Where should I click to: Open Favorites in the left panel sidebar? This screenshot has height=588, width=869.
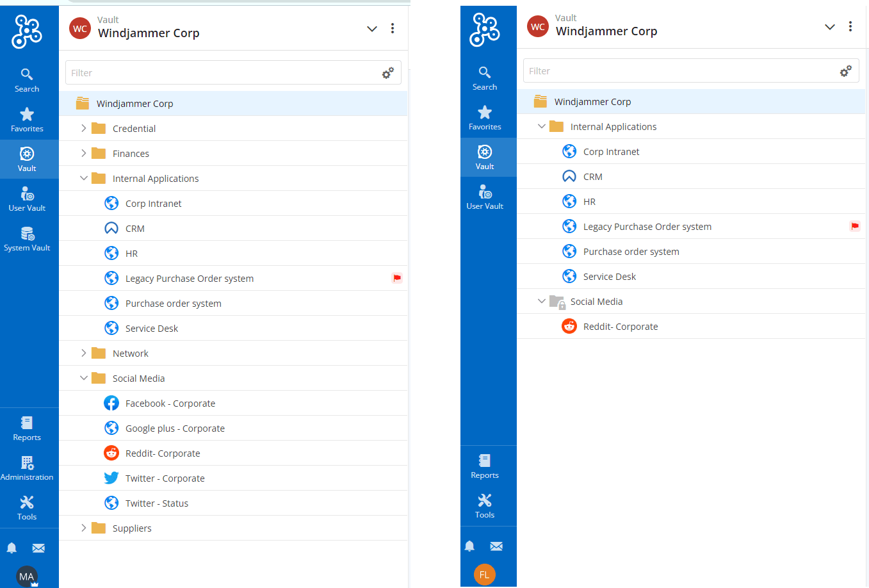pos(27,120)
